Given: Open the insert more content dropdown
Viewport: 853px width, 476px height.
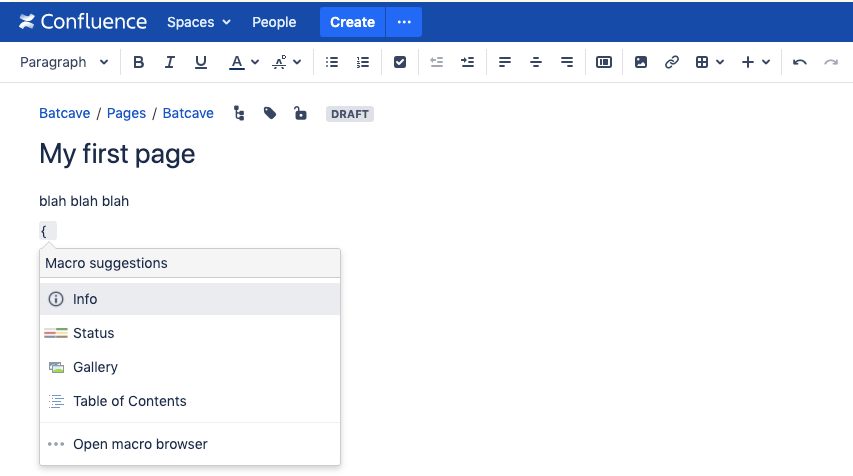Looking at the screenshot, I should [755, 62].
